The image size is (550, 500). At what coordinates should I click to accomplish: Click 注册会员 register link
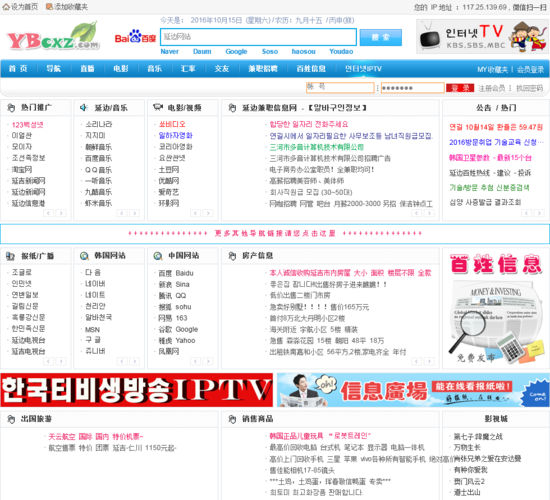click(x=492, y=88)
